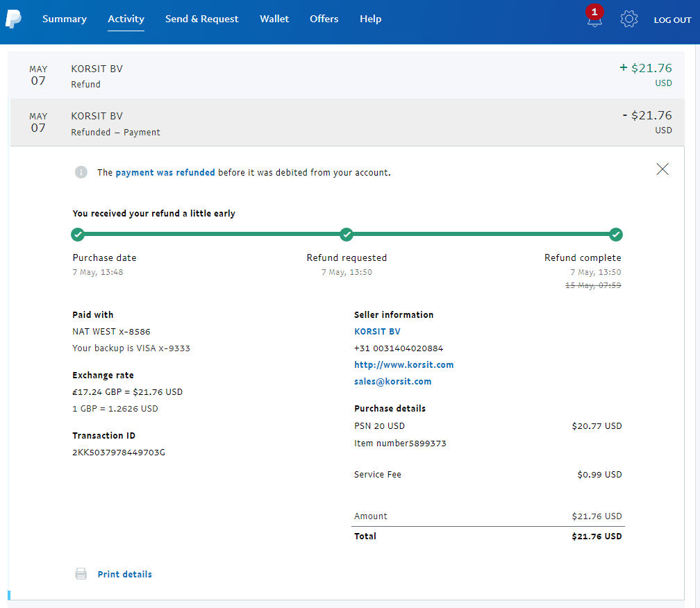Viewport: 700px width, 608px height.
Task: Collapse the Refunded – Payment row
Action: coord(347,122)
